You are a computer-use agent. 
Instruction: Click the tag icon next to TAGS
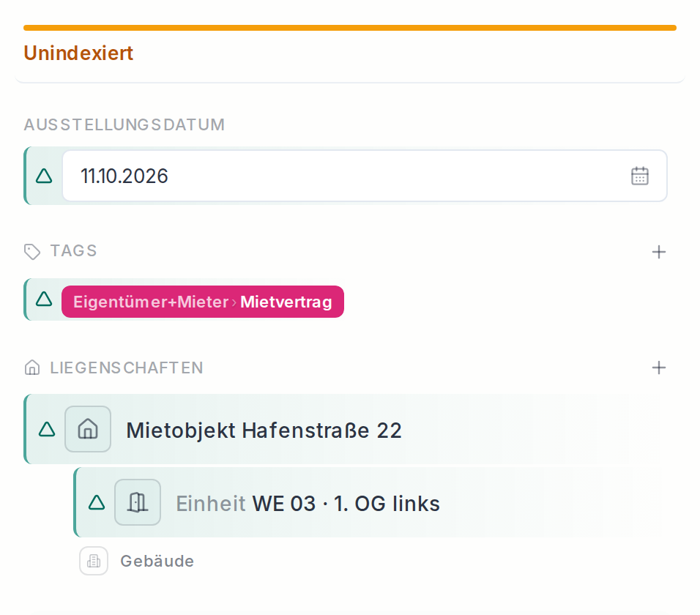[x=32, y=252]
